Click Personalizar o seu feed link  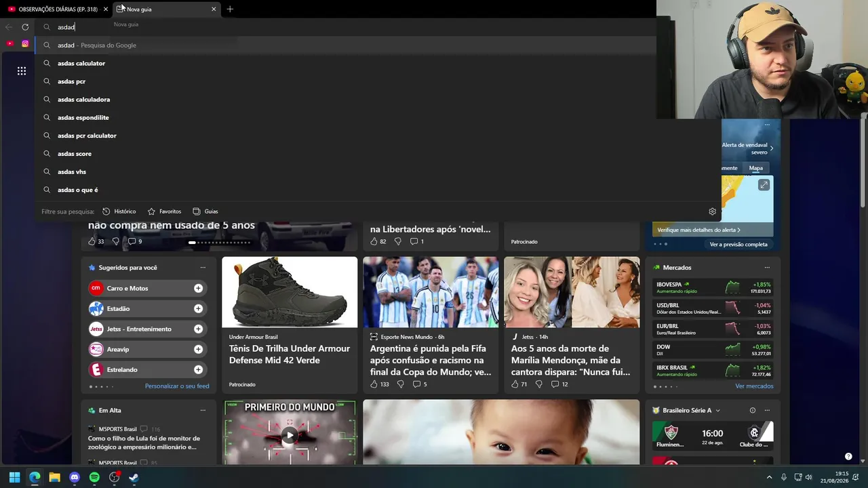pos(177,386)
